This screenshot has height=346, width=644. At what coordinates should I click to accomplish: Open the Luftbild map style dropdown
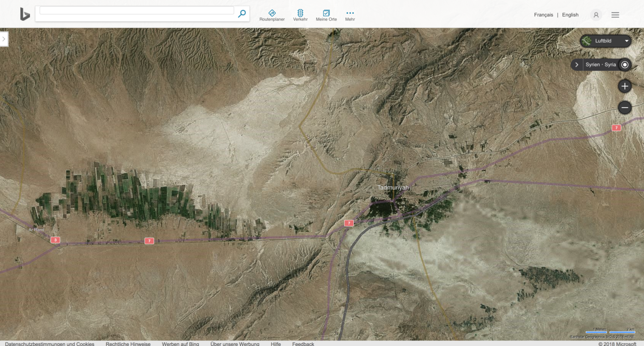click(x=605, y=41)
